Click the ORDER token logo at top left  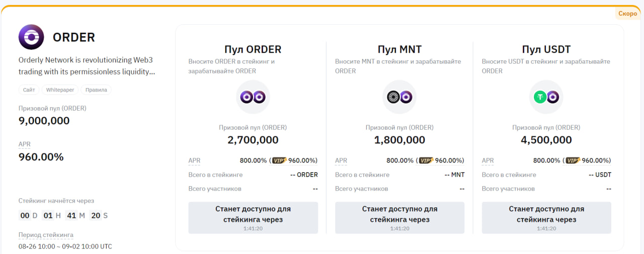click(x=31, y=37)
